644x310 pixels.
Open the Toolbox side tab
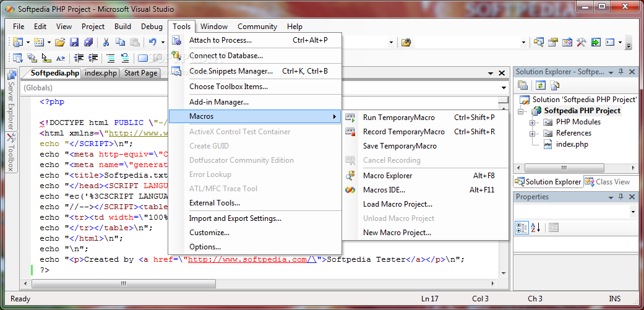12,152
